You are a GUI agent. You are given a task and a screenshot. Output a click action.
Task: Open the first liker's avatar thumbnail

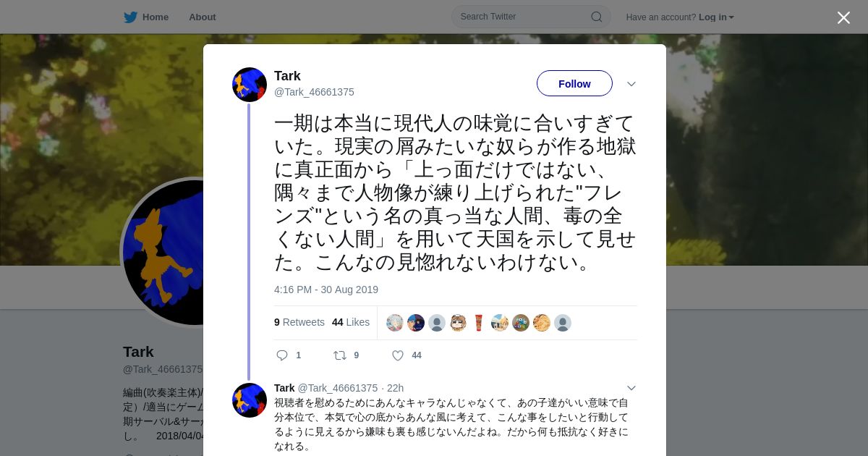(395, 323)
